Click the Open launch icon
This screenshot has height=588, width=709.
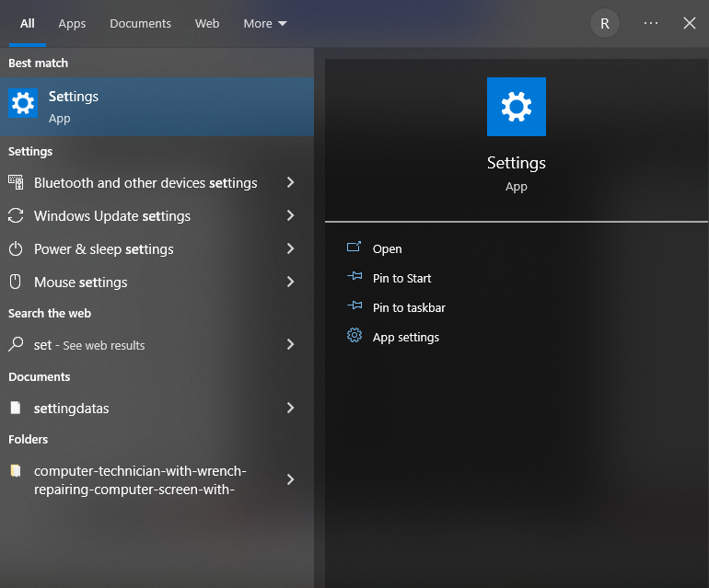[354, 247]
